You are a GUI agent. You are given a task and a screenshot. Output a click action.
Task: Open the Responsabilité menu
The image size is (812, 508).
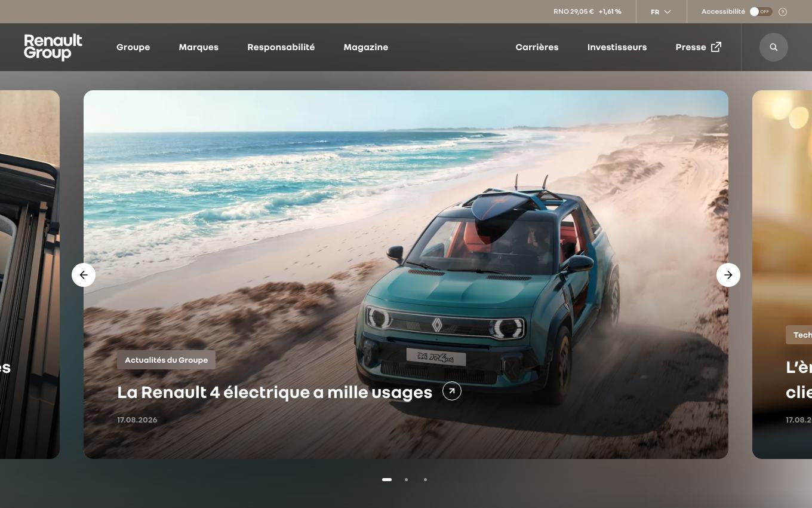[281, 47]
